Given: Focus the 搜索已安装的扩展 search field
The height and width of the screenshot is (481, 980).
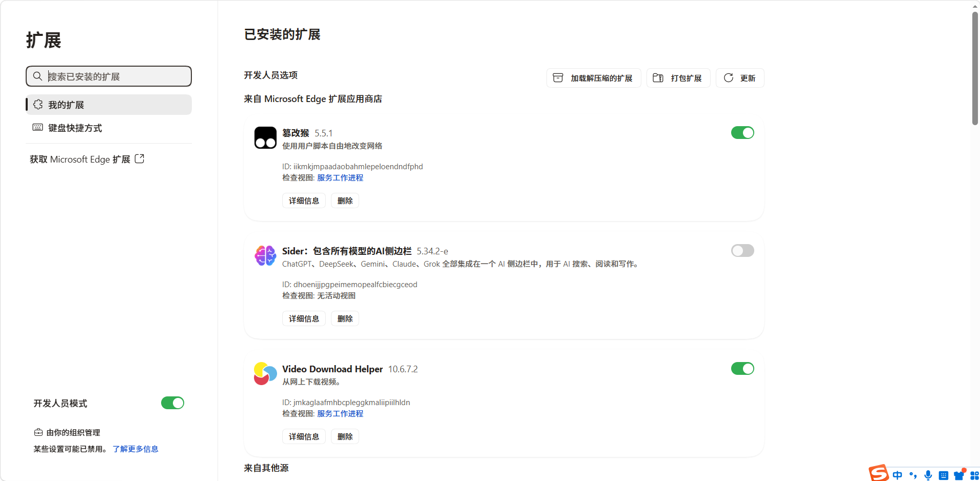Looking at the screenshot, I should 109,76.
